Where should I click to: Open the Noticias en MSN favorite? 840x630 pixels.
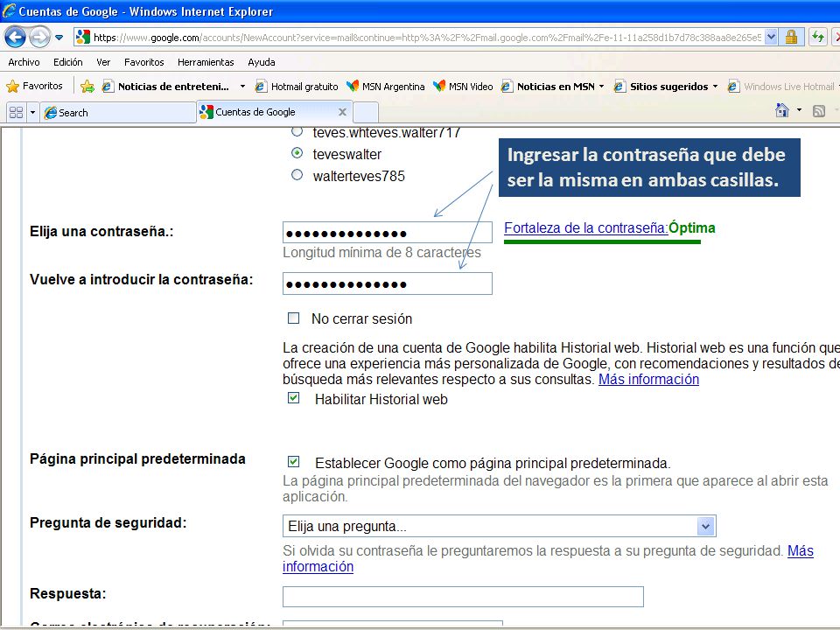pyautogui.click(x=549, y=87)
